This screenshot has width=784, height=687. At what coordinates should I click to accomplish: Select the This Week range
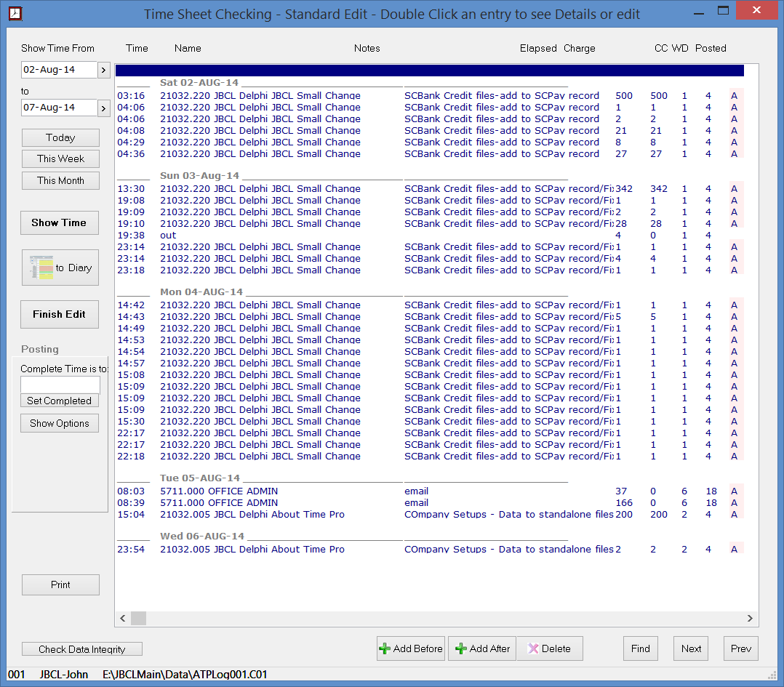click(60, 158)
